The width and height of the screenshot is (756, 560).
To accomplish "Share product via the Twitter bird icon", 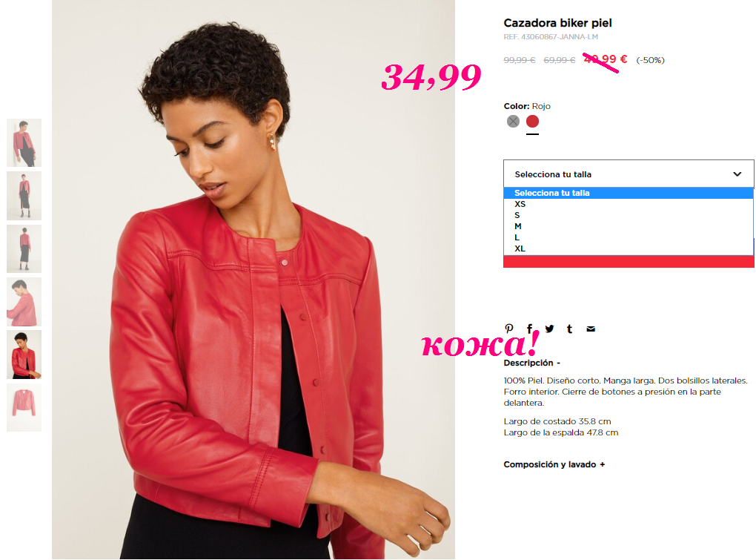I will [x=550, y=329].
